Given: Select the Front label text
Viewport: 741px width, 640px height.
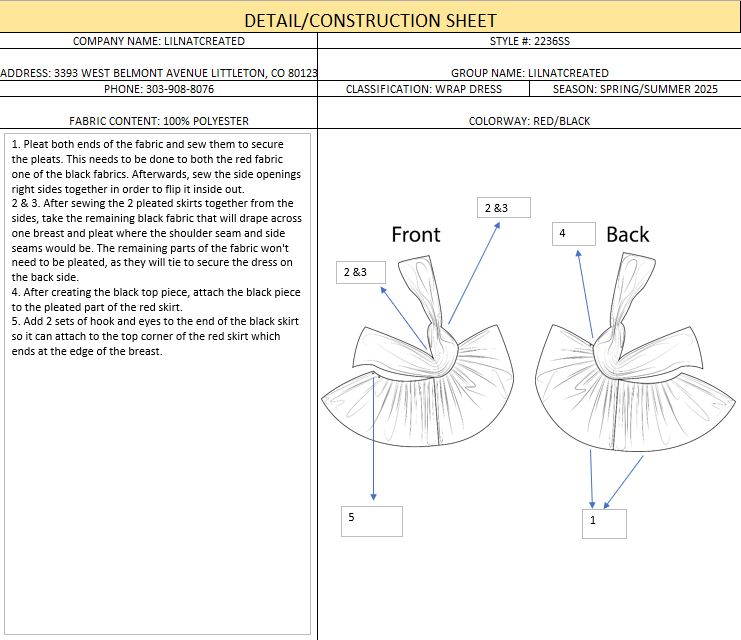Looking at the screenshot, I should 416,234.
